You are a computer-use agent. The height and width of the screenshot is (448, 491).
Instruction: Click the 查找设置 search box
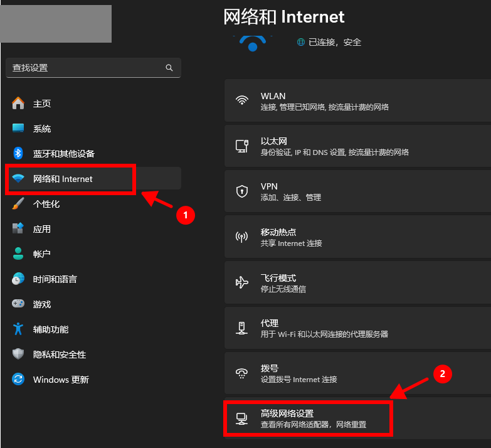(88, 68)
